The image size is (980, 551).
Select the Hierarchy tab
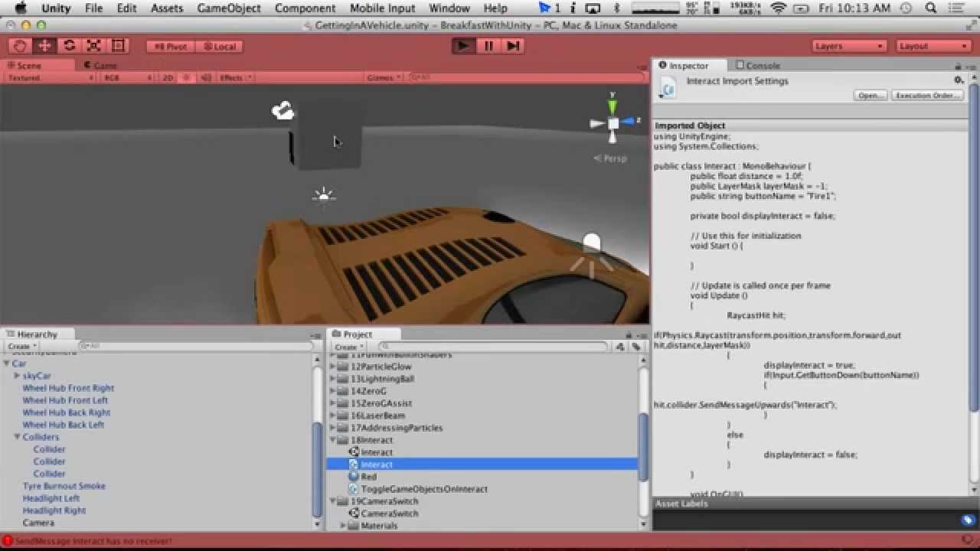37,334
